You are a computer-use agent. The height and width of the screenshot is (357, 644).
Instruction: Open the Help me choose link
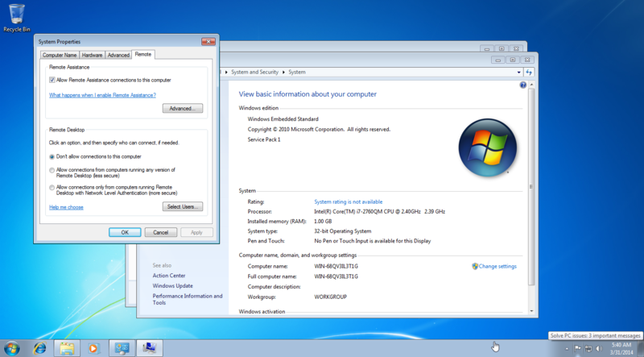tap(66, 207)
